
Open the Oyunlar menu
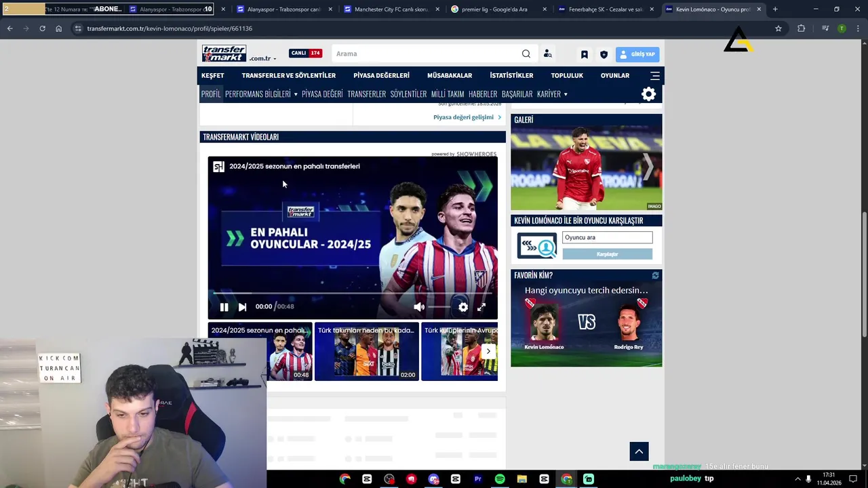click(x=615, y=75)
